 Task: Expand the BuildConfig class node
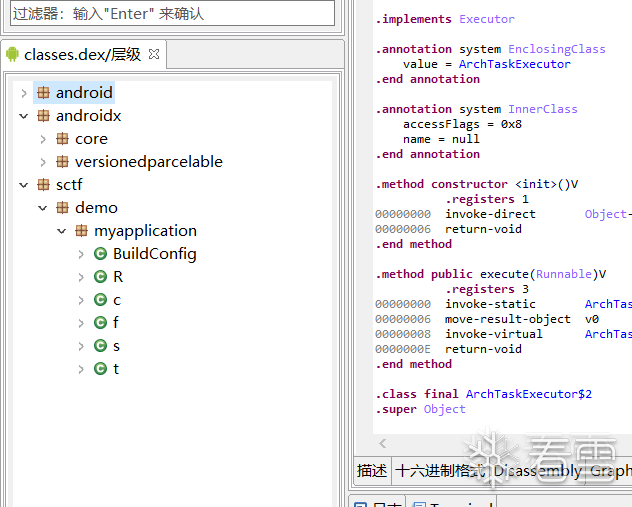tap(81, 254)
